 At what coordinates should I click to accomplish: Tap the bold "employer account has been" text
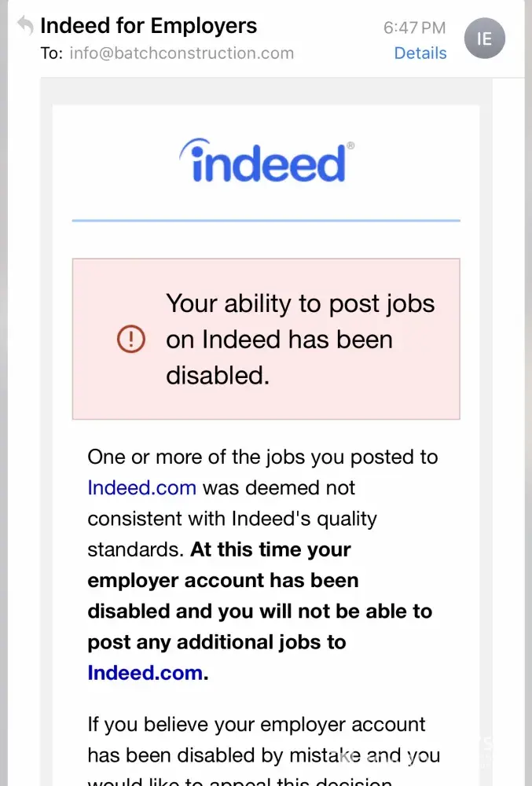tap(223, 580)
